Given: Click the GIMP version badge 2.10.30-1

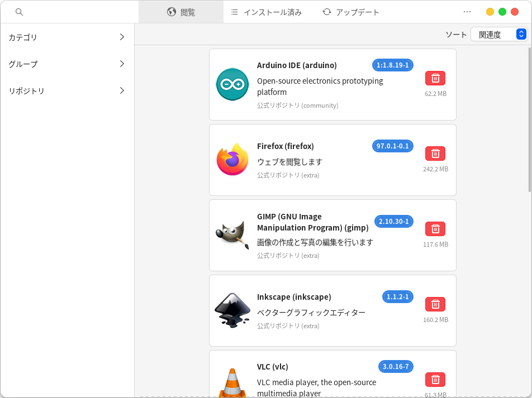Looking at the screenshot, I should point(393,222).
